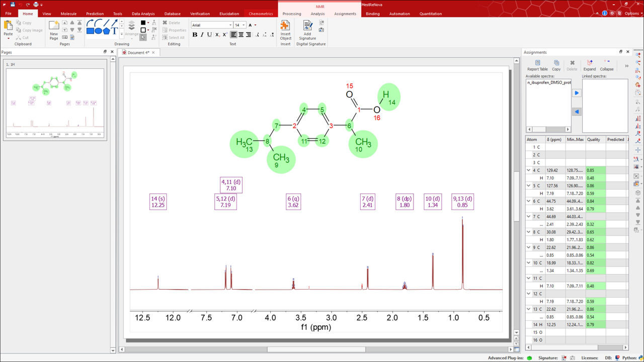This screenshot has width=644, height=362.
Task: Click the Document 4* tab
Action: point(138,52)
